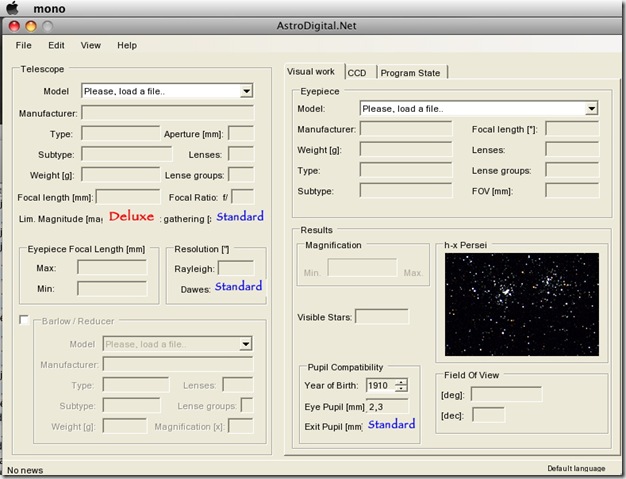626x479 pixels.
Task: Click the Eyepiece Weight [g] field
Action: (406, 150)
